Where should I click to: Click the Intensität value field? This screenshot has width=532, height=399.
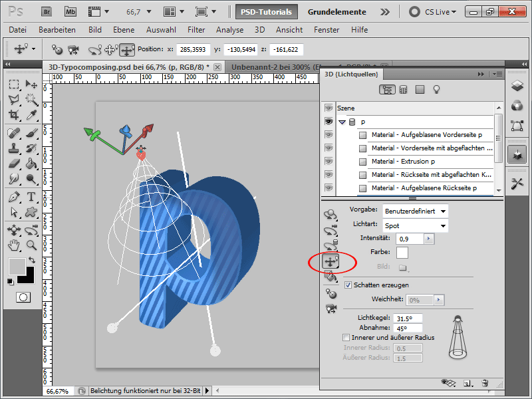click(x=410, y=239)
